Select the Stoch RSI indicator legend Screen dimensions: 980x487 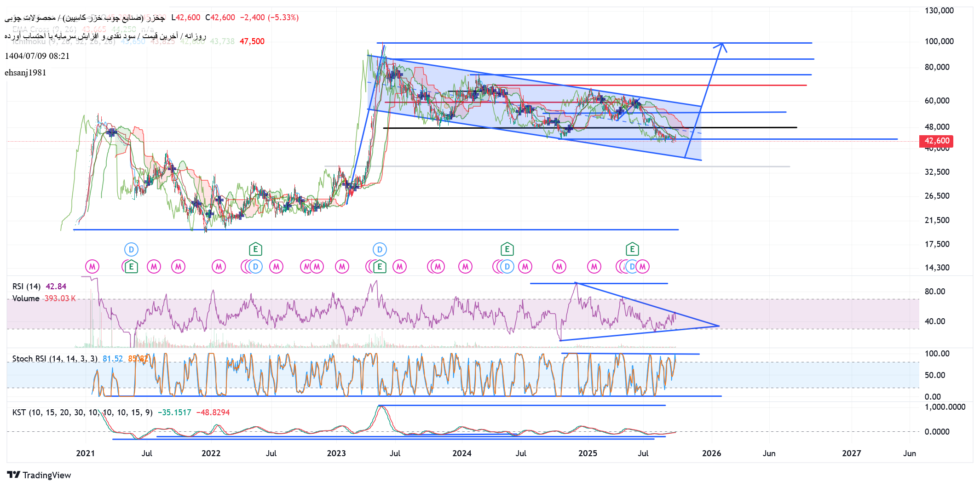pos(55,359)
